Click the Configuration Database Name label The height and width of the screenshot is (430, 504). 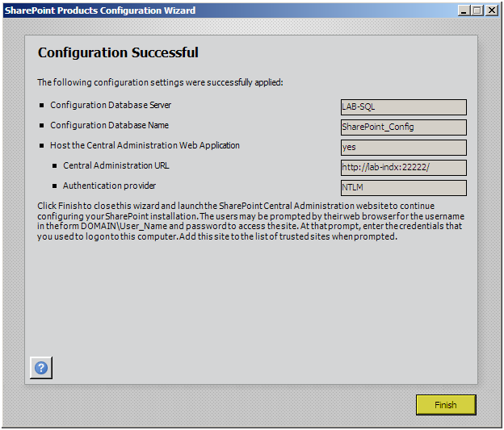pos(109,125)
